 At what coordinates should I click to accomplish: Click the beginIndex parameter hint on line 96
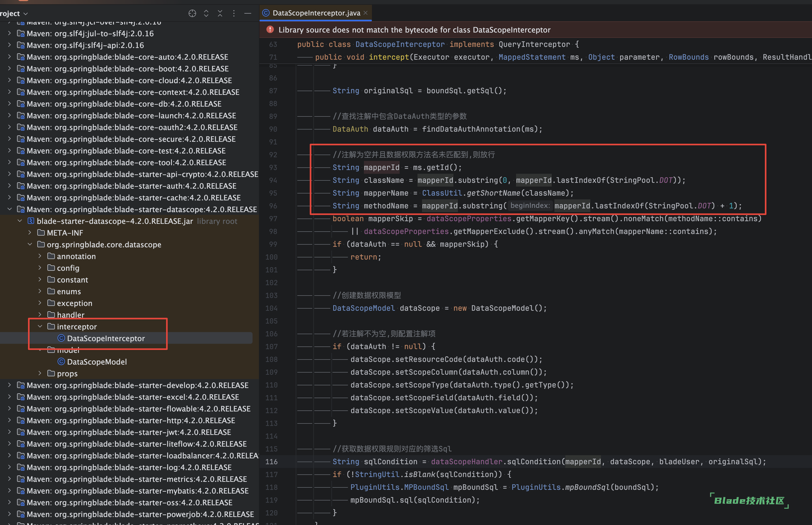click(x=530, y=205)
